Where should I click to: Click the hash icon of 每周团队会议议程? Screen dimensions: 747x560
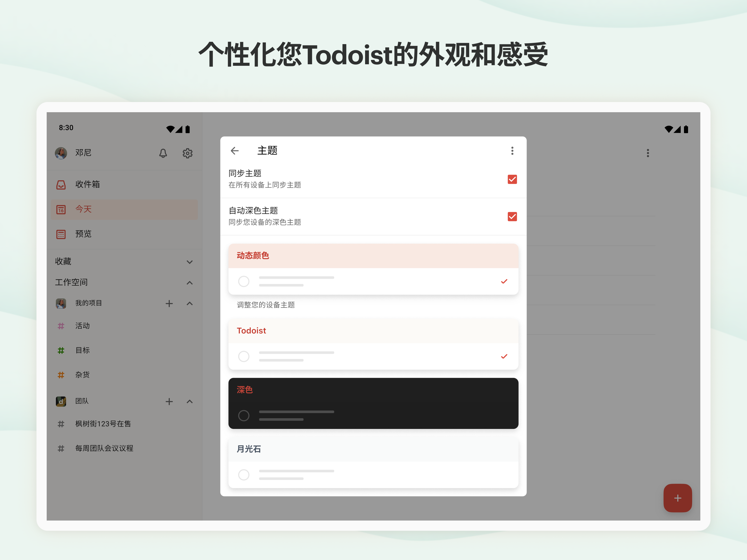pos(61,449)
